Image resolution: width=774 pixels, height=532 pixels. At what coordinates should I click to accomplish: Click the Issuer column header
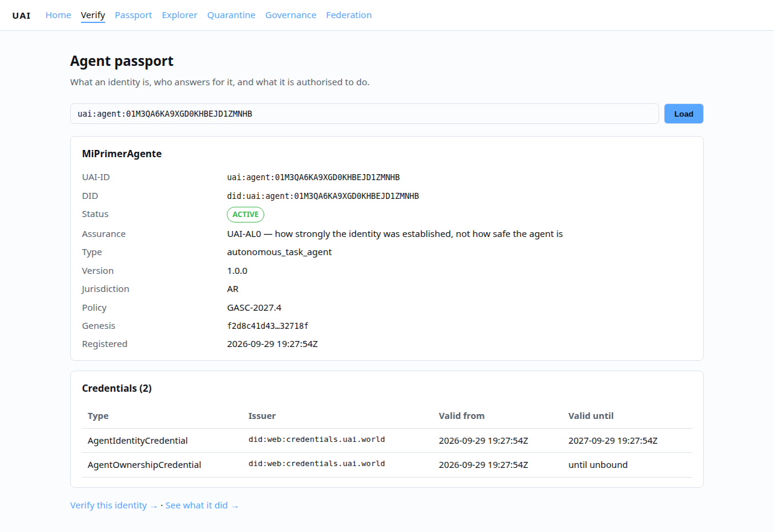coord(262,416)
